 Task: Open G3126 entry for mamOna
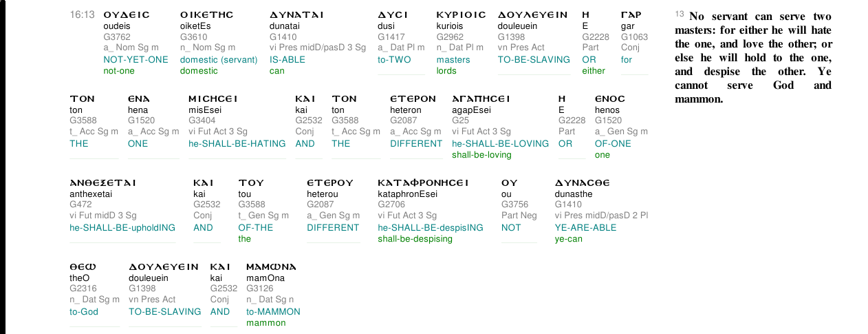click(260, 289)
